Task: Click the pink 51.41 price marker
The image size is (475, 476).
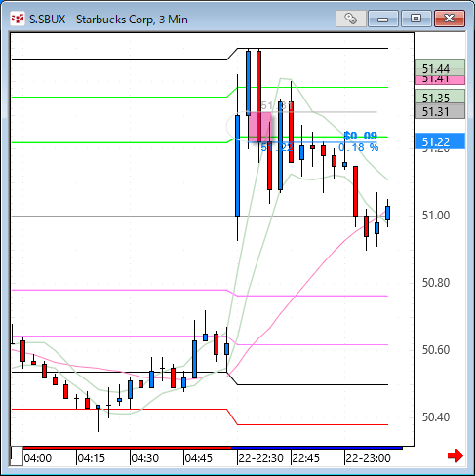Action: [x=440, y=80]
